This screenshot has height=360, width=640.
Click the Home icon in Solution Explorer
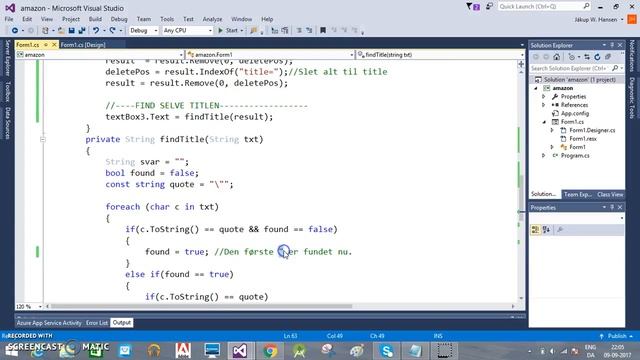click(556, 57)
